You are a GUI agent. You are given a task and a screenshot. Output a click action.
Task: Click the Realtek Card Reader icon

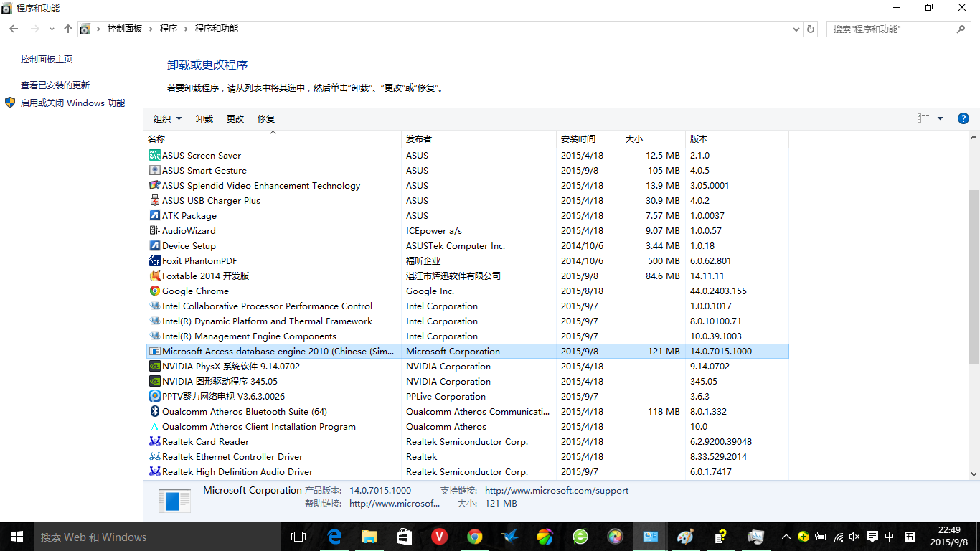[x=154, y=441]
